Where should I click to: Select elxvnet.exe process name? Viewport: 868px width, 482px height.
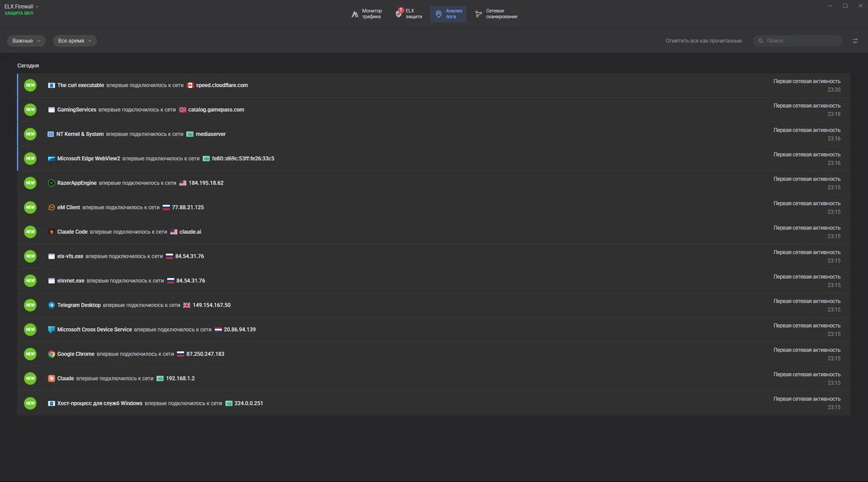pyautogui.click(x=71, y=280)
